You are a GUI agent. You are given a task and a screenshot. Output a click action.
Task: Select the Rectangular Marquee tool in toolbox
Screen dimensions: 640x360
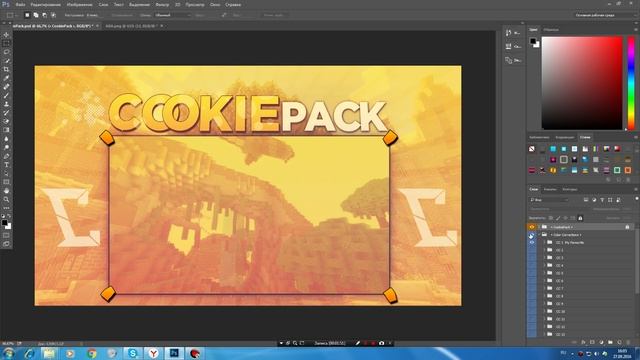6,43
